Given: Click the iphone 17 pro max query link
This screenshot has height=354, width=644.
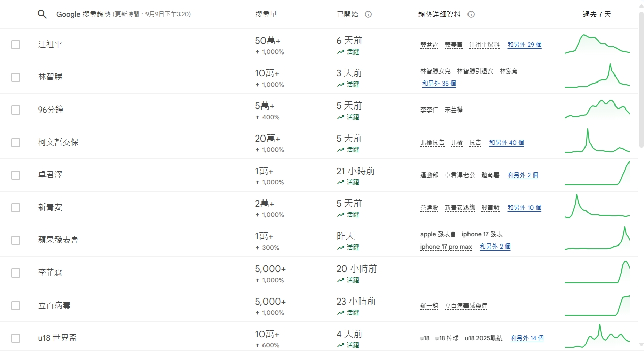Looking at the screenshot, I should pos(446,247).
